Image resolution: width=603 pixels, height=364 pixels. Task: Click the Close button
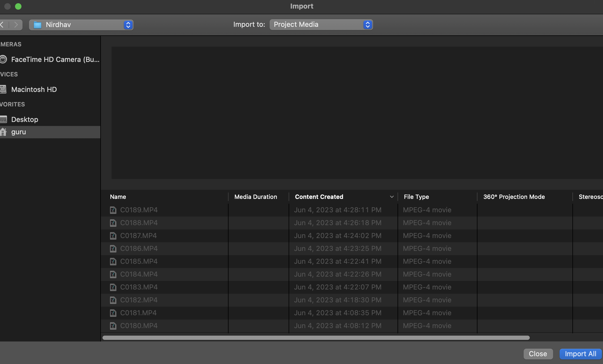(538, 354)
